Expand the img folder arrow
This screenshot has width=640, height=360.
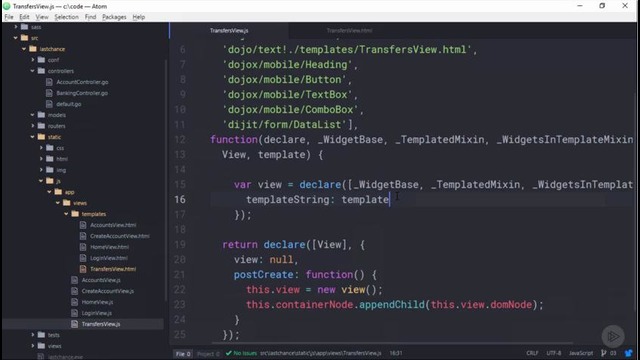click(41, 170)
